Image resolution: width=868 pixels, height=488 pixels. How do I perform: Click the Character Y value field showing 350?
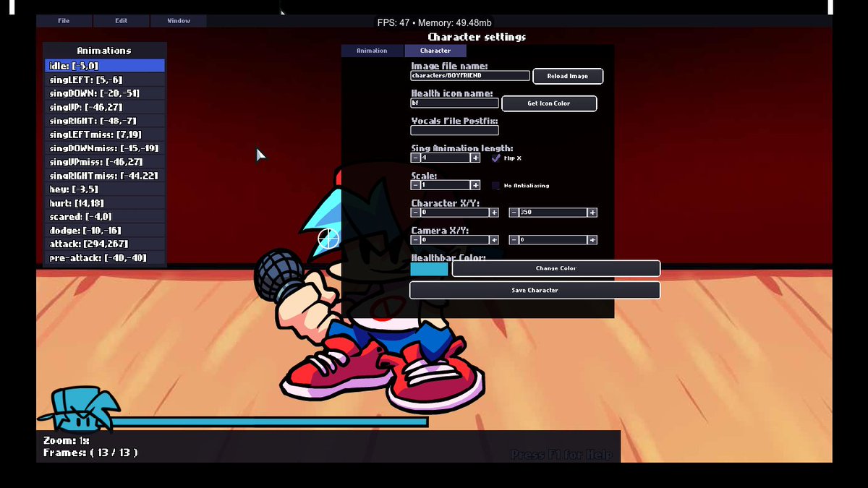tap(553, 213)
